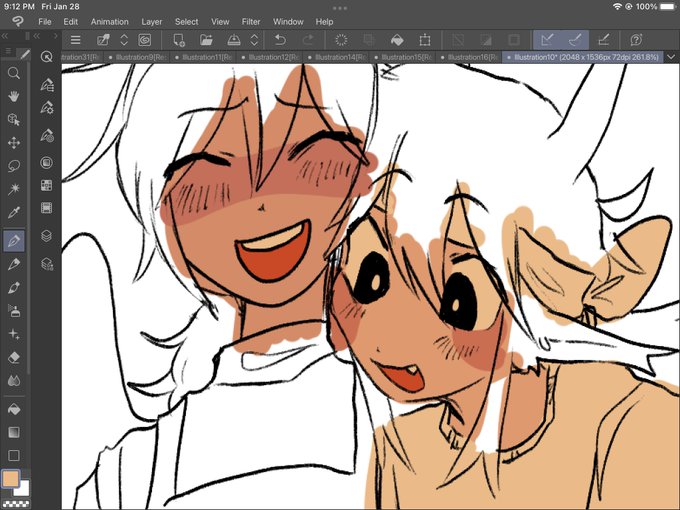Select the active Pen tool

point(14,240)
